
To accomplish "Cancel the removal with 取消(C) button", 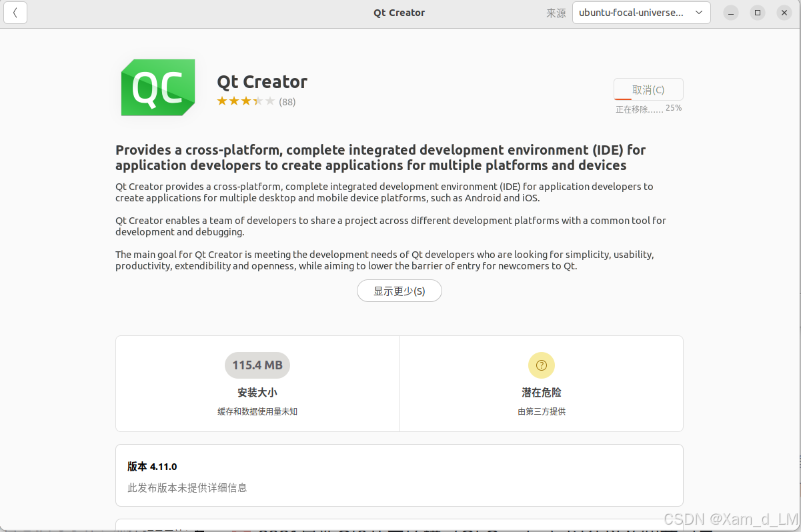I will pyautogui.click(x=648, y=89).
